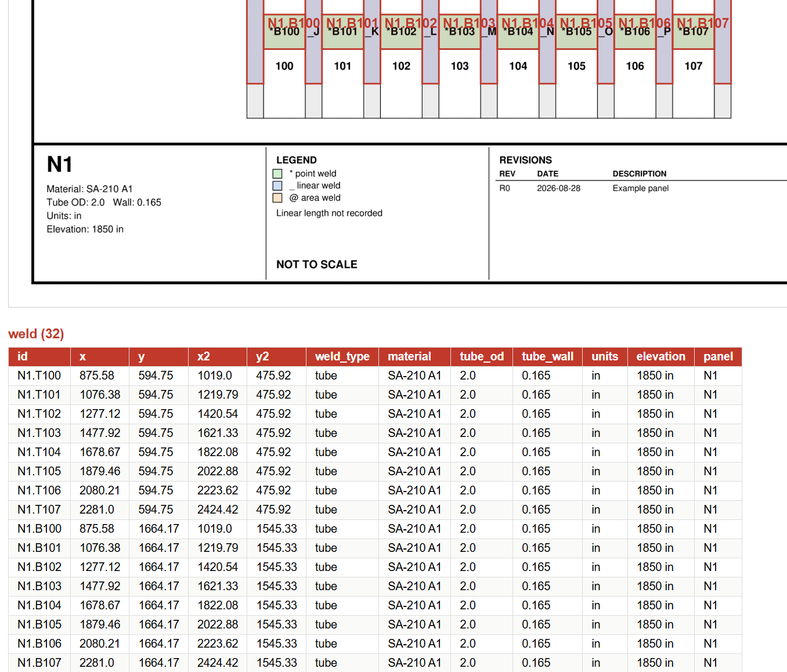This screenshot has height=672, width=787.
Task: Click the N1.B106 row id
Action: [x=39, y=644]
